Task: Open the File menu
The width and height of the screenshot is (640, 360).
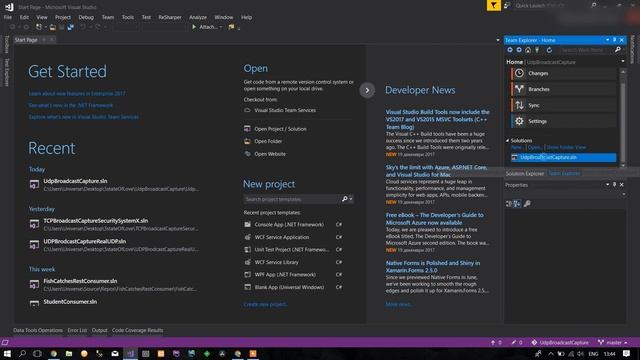Action: 8,17
